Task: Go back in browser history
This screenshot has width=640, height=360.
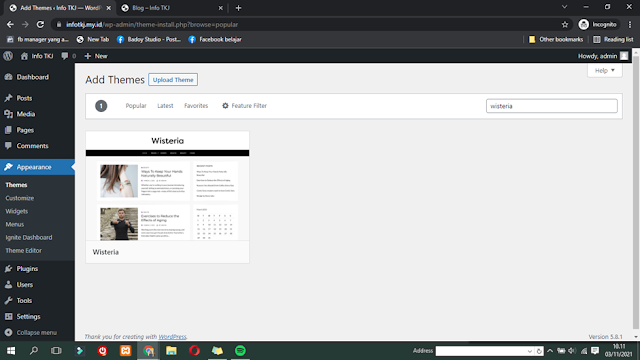Action: click(x=10, y=24)
